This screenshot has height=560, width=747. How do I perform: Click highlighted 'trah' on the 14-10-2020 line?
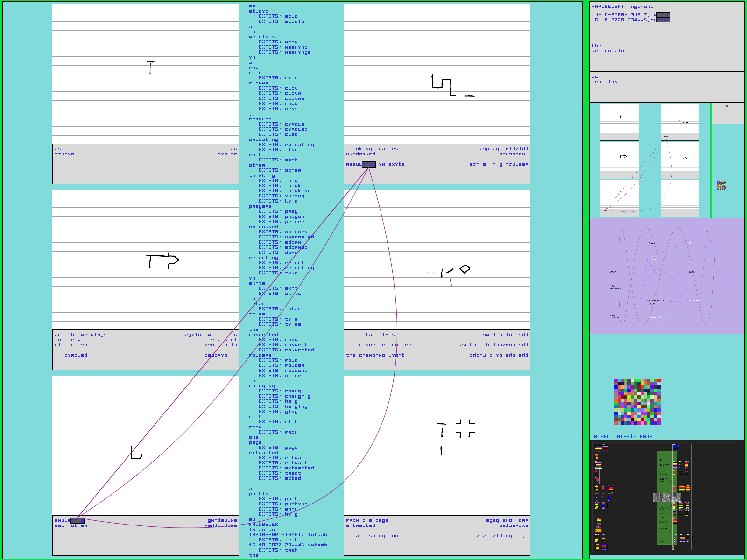click(663, 15)
